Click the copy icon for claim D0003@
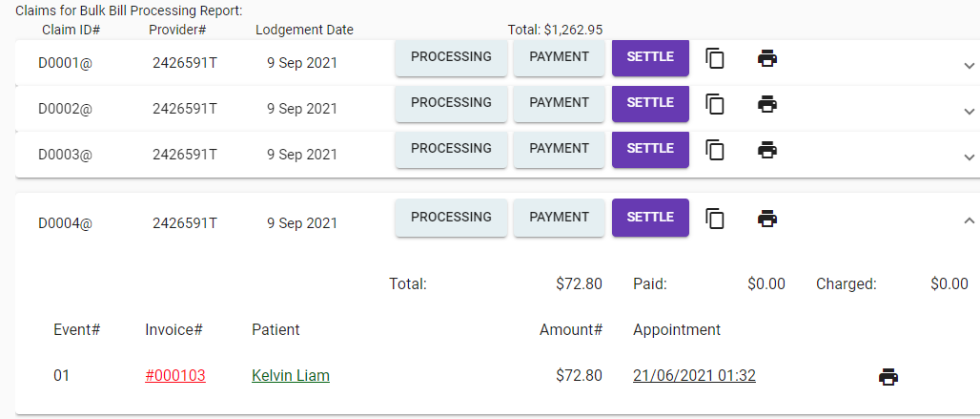980x419 pixels. click(715, 150)
